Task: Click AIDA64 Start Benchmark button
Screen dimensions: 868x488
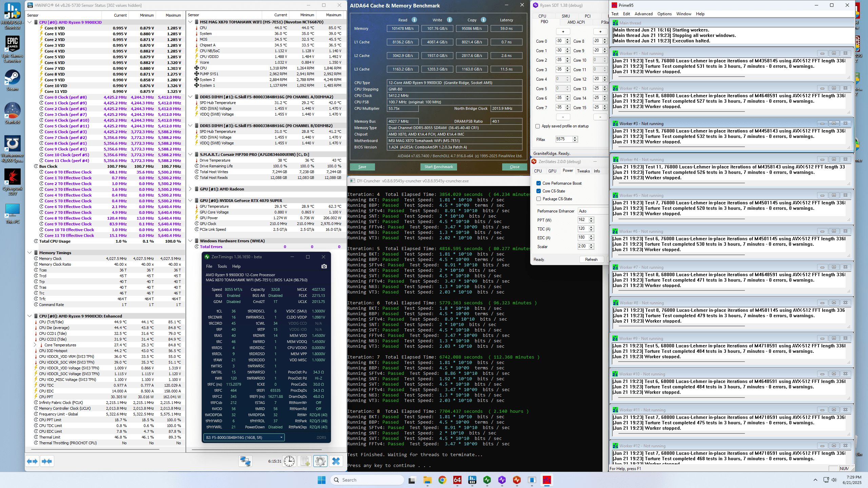Action: pos(438,167)
